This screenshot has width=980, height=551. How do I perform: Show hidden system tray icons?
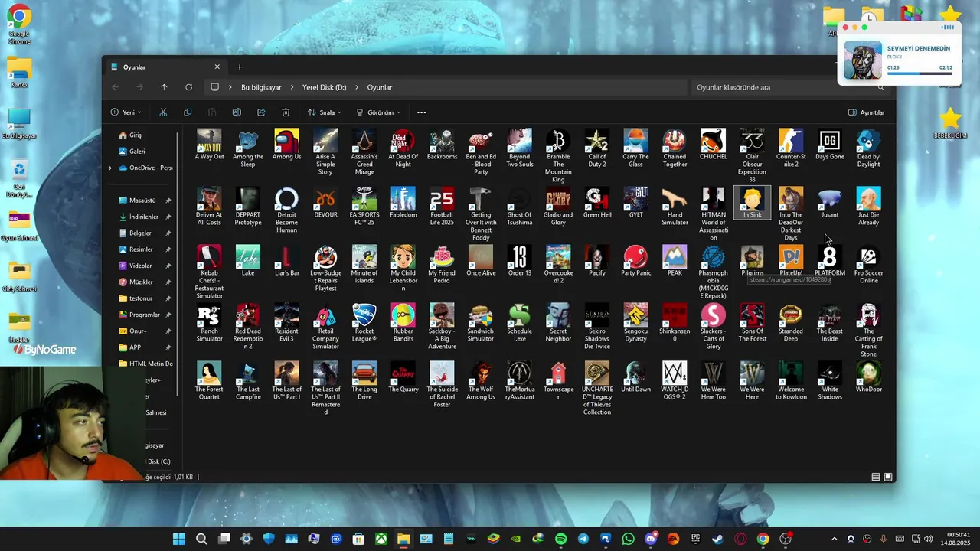pos(835,539)
